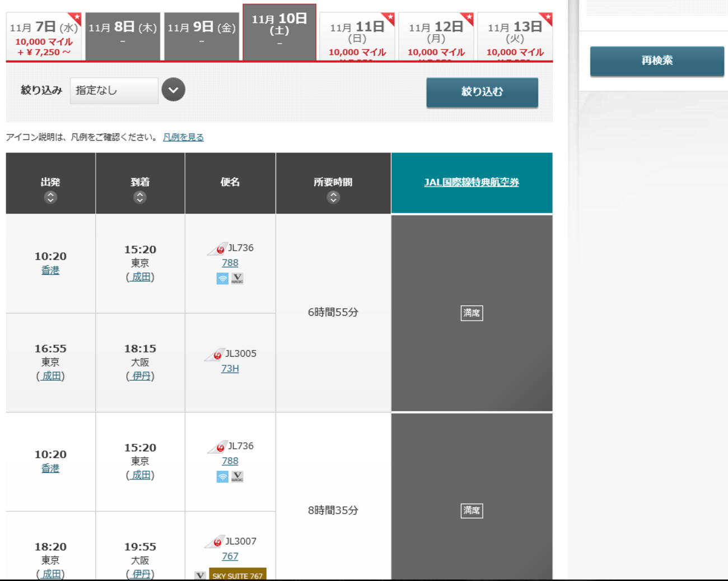
Task: Click the 8時間35分 duration text
Action: (333, 510)
